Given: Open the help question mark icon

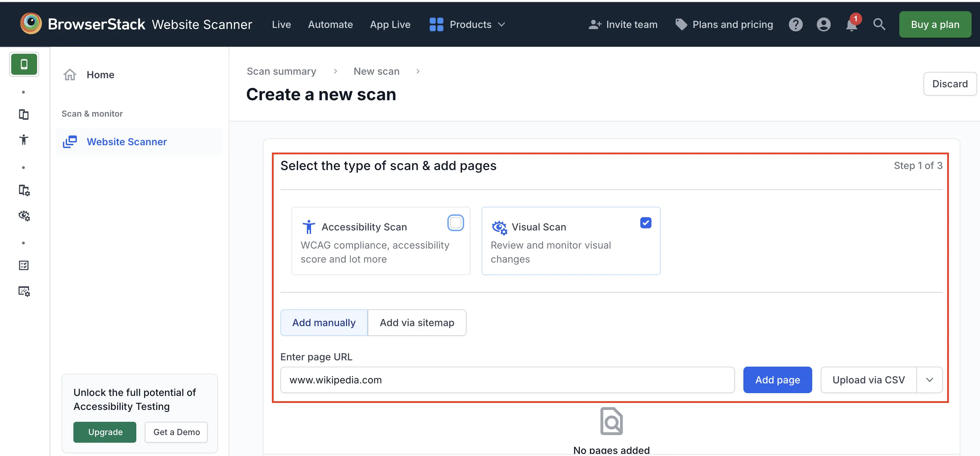Looking at the screenshot, I should tap(795, 24).
